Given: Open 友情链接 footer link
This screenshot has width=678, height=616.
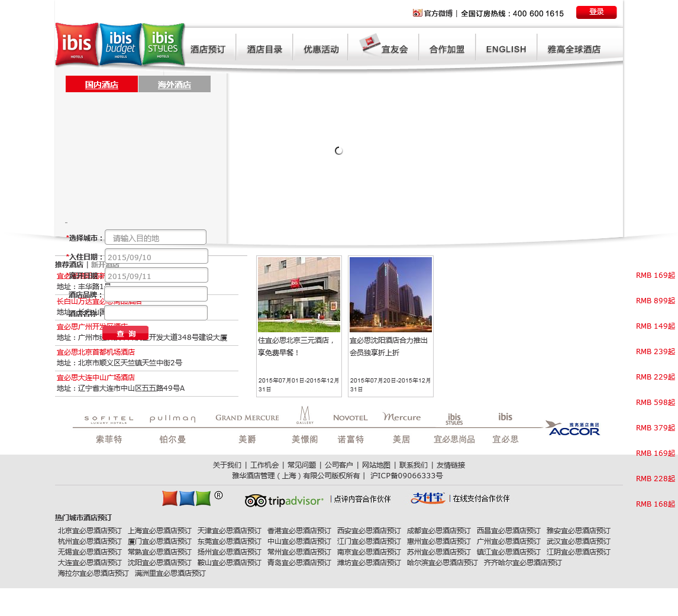Looking at the screenshot, I should click(x=451, y=465).
